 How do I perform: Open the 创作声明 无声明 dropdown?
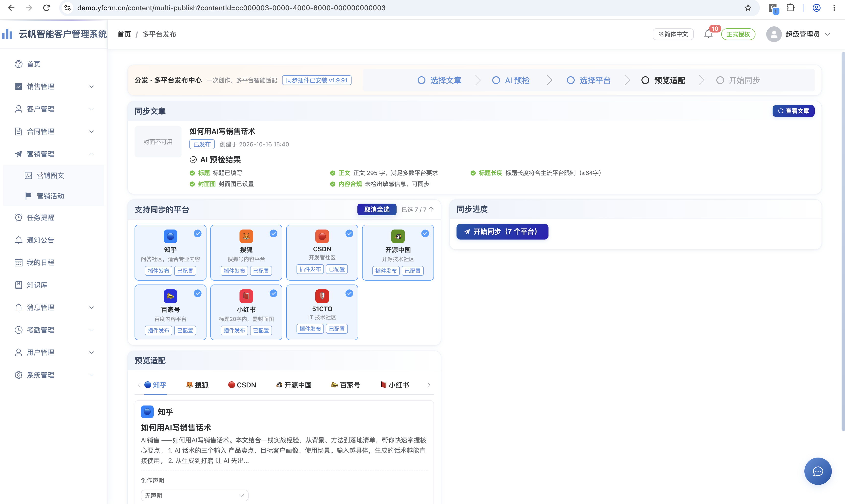(x=194, y=495)
